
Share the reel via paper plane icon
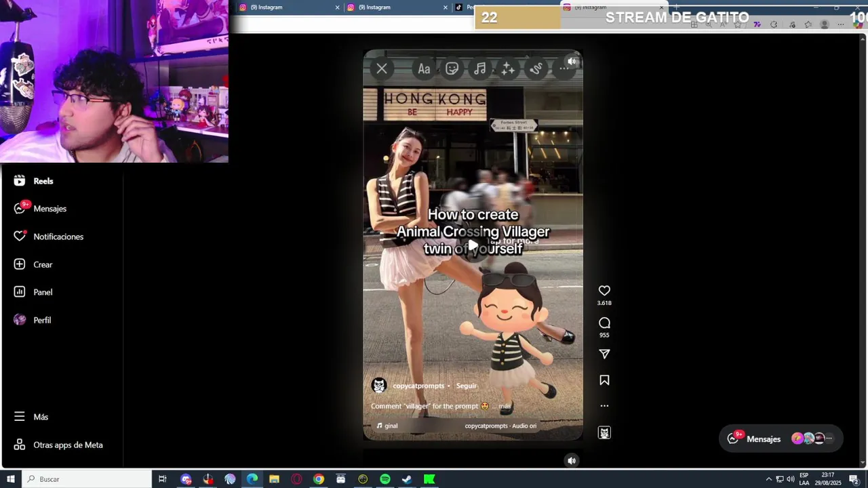pyautogui.click(x=604, y=354)
